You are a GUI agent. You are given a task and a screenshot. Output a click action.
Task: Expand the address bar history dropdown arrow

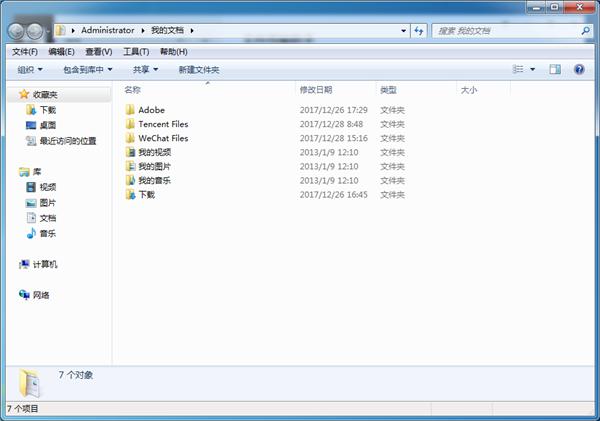pyautogui.click(x=403, y=31)
